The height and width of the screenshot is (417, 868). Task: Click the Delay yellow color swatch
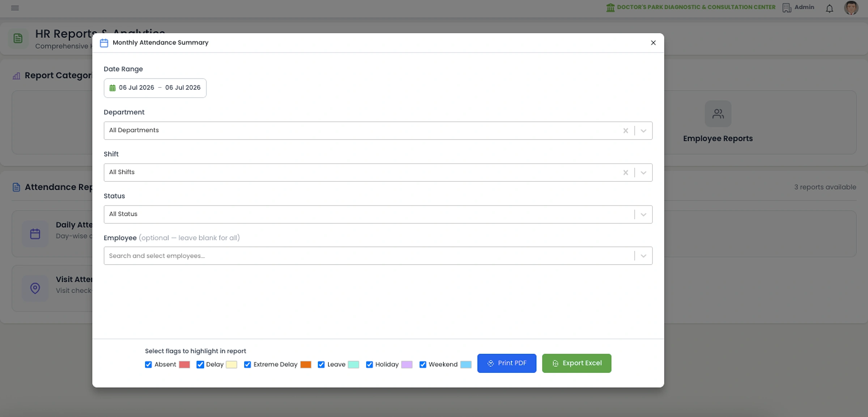[231, 365]
